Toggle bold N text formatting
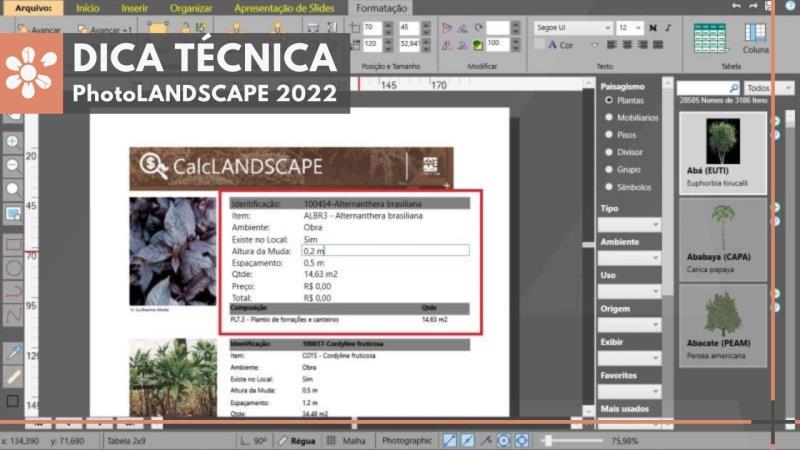Image resolution: width=800 pixels, height=450 pixels. [653, 28]
